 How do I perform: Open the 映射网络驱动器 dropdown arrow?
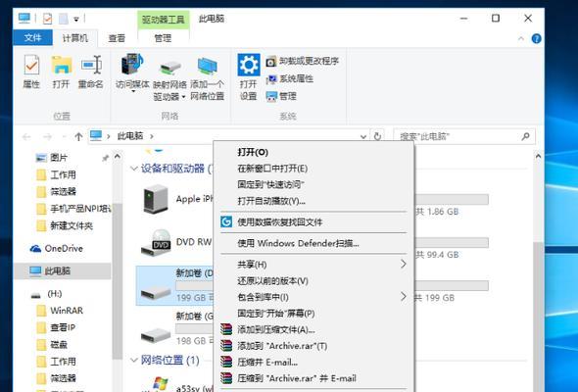point(183,97)
